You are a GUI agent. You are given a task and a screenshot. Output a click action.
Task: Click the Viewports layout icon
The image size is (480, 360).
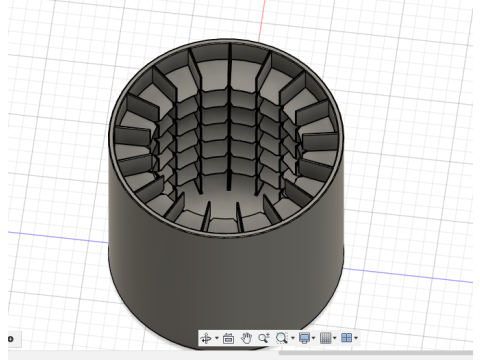[x=347, y=338]
